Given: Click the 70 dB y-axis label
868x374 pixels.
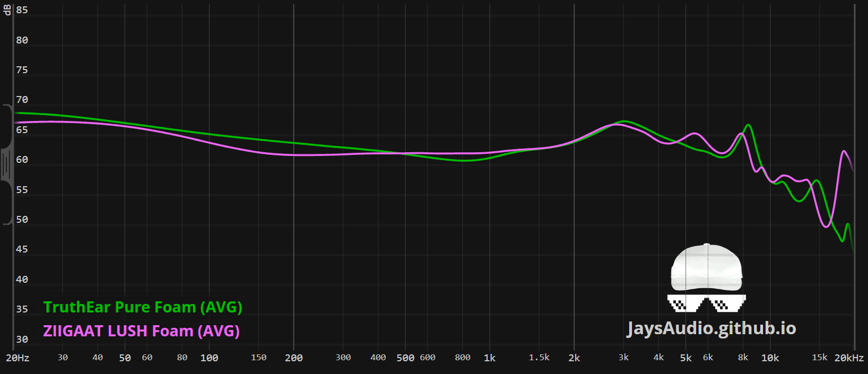Looking at the screenshot, I should tap(22, 100).
